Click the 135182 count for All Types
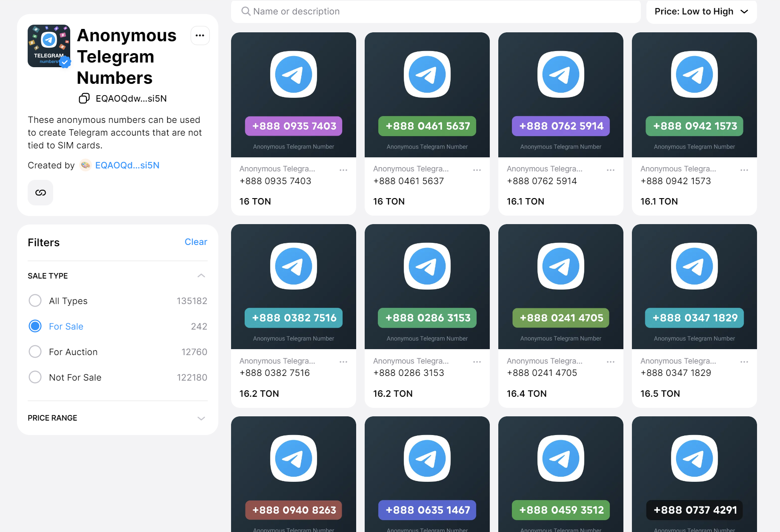Screen dimensions: 780x532 coord(192,301)
